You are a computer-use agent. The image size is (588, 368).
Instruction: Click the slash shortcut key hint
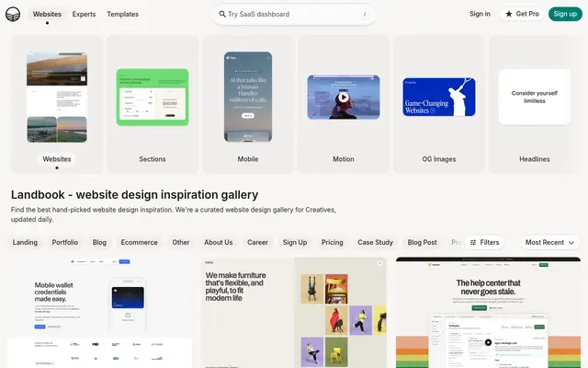click(x=365, y=15)
